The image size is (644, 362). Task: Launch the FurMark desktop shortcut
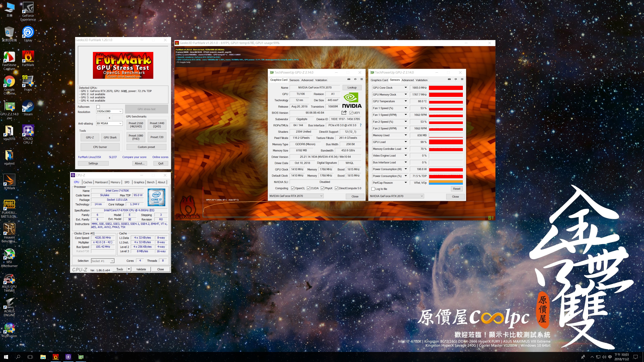click(28, 59)
